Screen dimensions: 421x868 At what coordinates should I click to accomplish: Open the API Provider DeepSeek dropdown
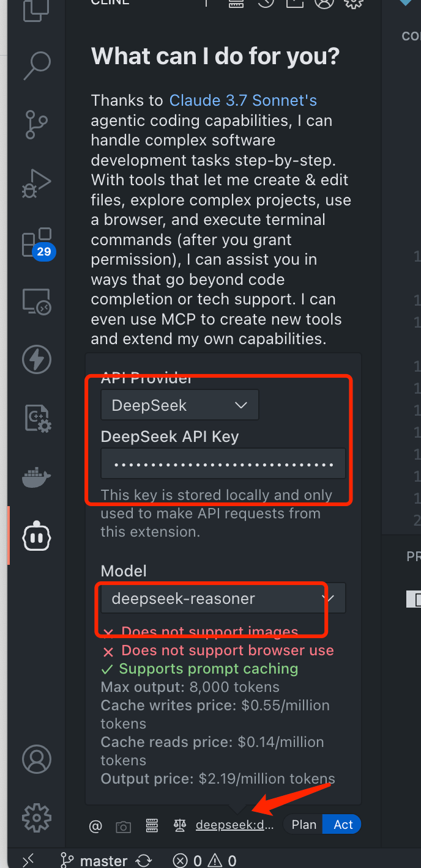pyautogui.click(x=180, y=405)
